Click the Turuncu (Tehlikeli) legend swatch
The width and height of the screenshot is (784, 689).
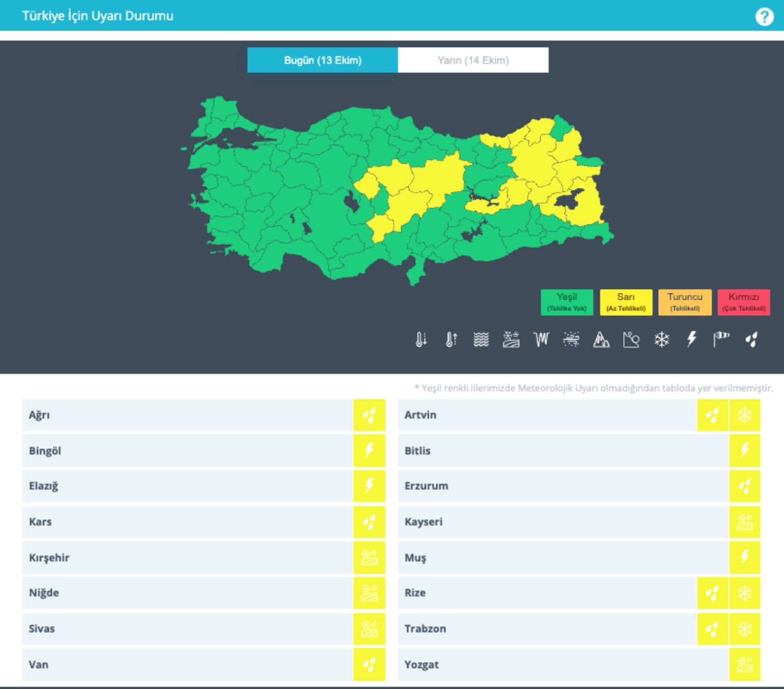685,302
